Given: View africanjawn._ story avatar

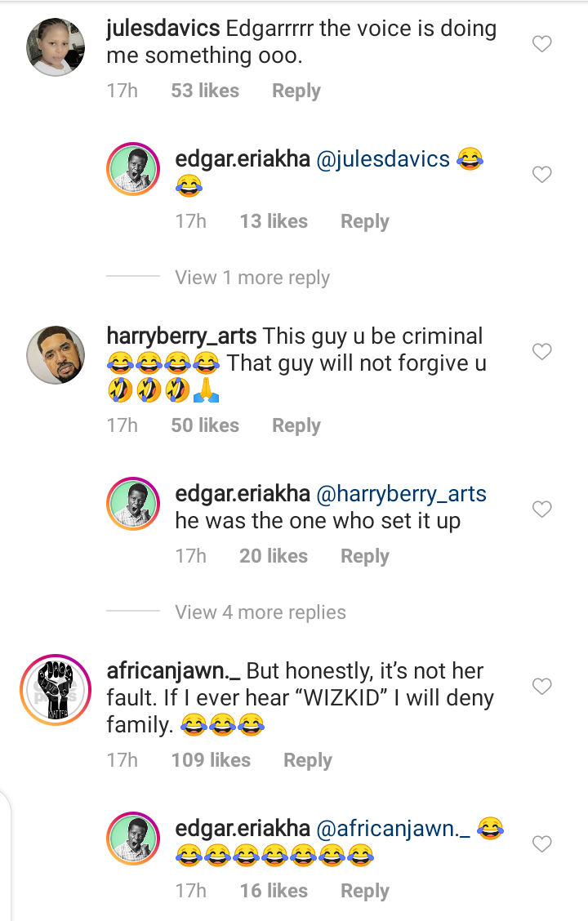Looking at the screenshot, I should tap(56, 690).
